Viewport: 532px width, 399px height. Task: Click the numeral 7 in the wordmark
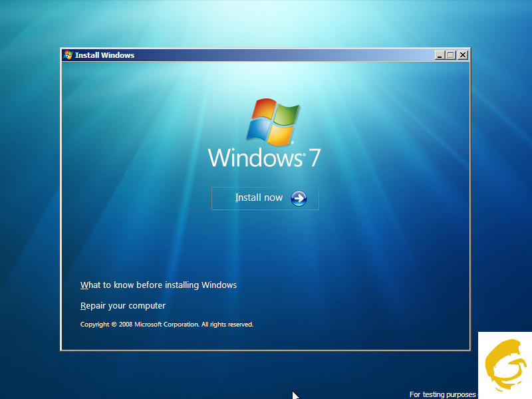pyautogui.click(x=315, y=158)
